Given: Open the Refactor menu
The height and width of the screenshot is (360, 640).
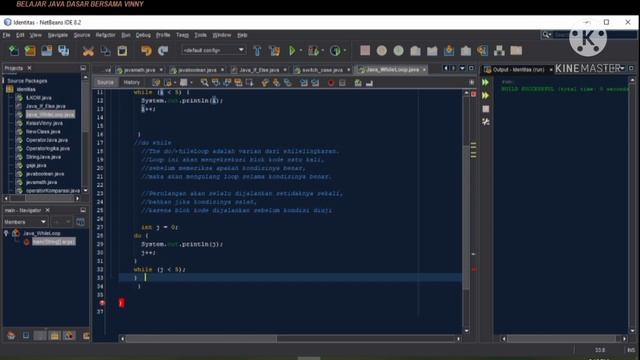Looking at the screenshot, I should point(105,35).
